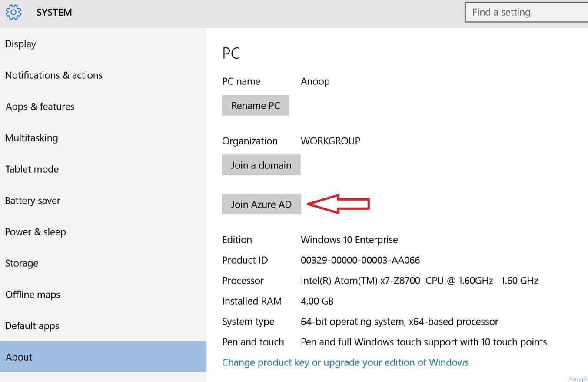Click the Edition label
Viewport: 588px width, 382px height.
(237, 240)
